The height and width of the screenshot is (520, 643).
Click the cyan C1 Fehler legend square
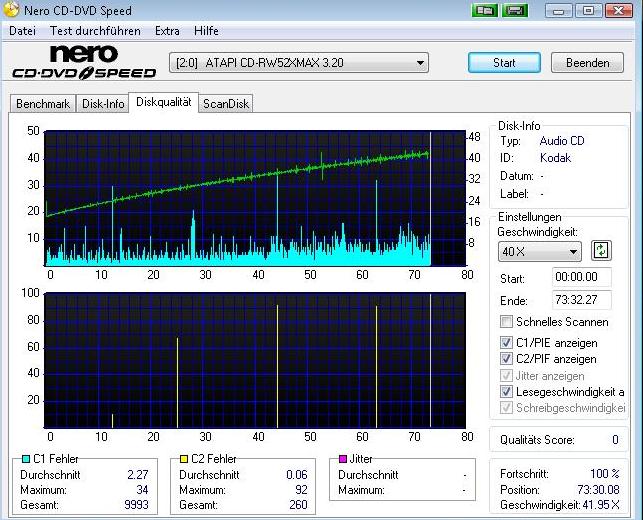click(25, 459)
